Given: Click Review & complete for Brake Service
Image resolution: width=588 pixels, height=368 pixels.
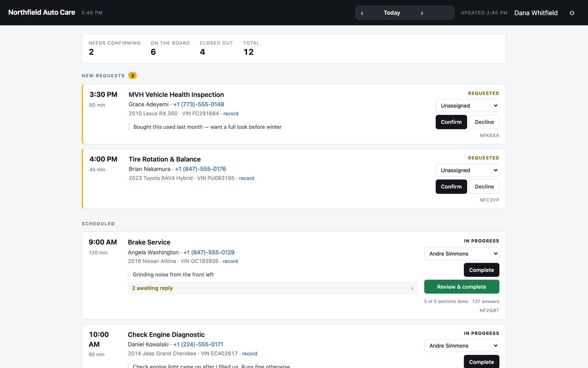Looking at the screenshot, I should pyautogui.click(x=462, y=287).
